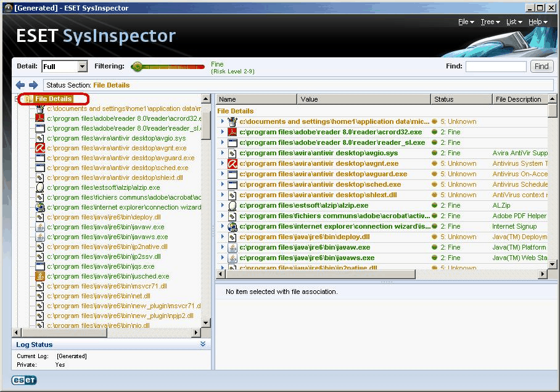Click the Java icon beside jusched.exe in tree
560x392 pixels.
tap(40, 276)
